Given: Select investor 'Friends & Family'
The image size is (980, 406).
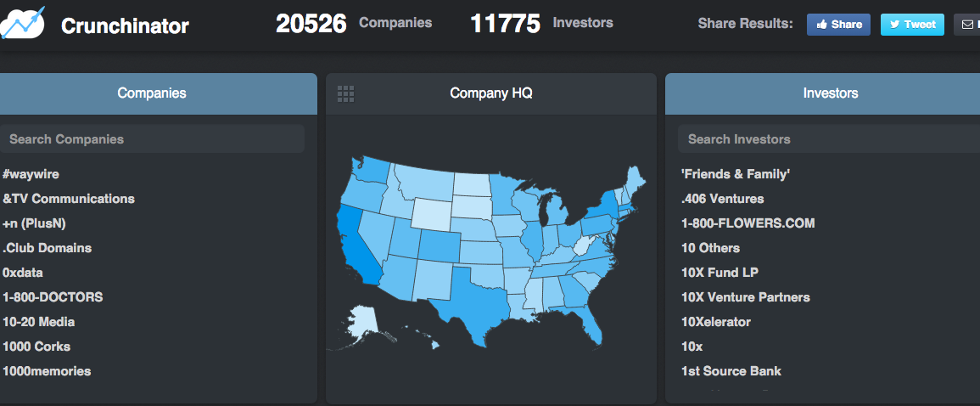Looking at the screenshot, I should pyautogui.click(x=736, y=174).
